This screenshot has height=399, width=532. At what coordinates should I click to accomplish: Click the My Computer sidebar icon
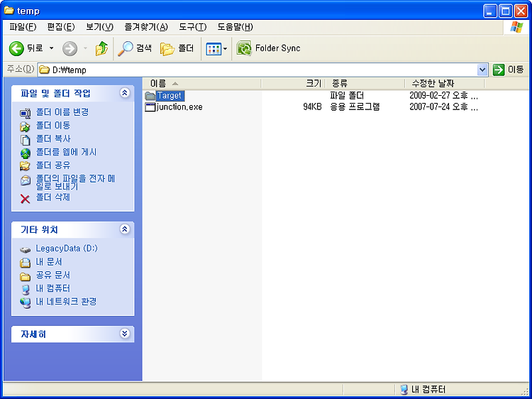click(x=25, y=290)
